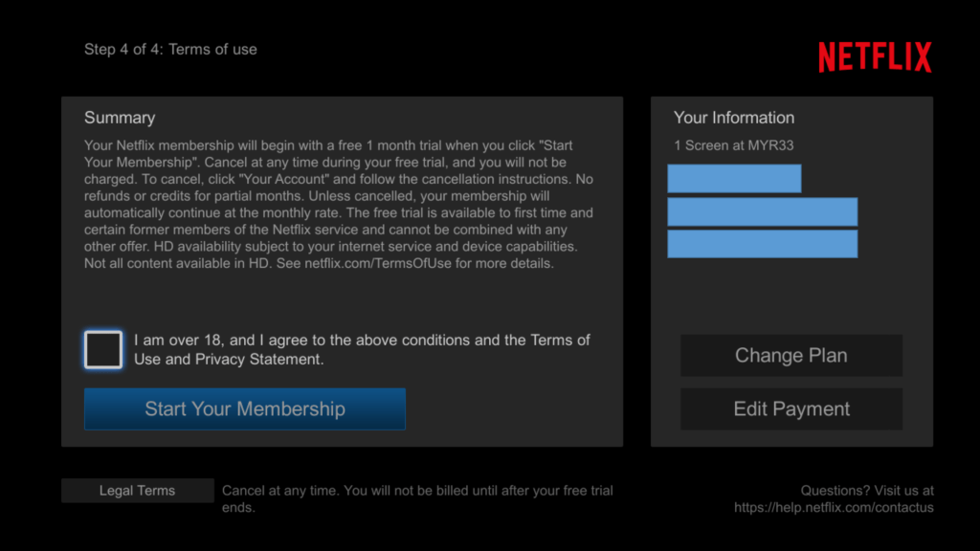Click the Summary section heading
This screenshot has width=980, height=551.
click(120, 117)
